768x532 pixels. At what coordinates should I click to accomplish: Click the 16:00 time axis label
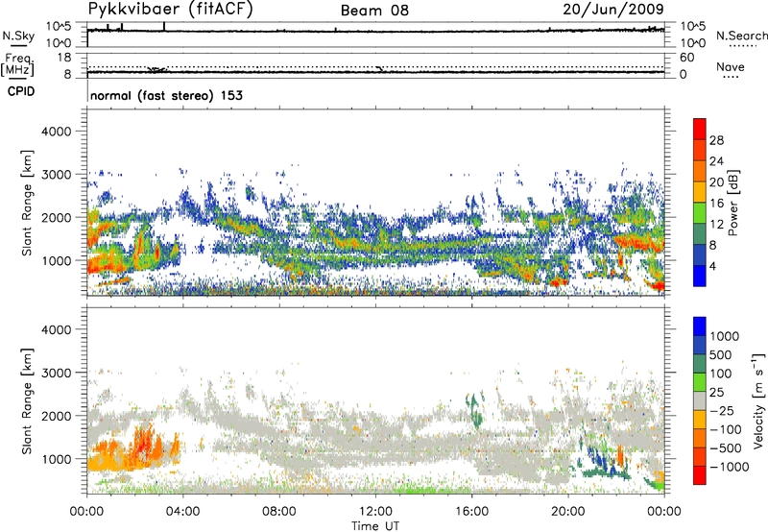(x=471, y=512)
